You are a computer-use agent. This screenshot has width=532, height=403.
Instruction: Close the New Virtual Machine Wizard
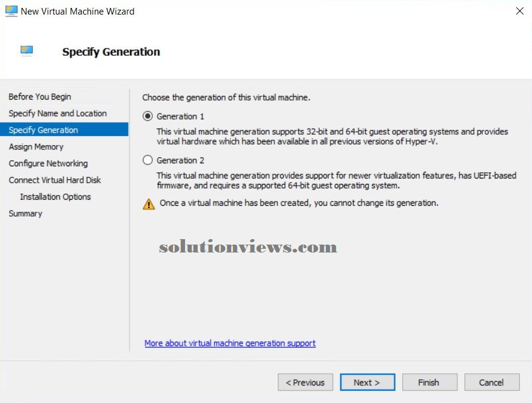[x=519, y=11]
